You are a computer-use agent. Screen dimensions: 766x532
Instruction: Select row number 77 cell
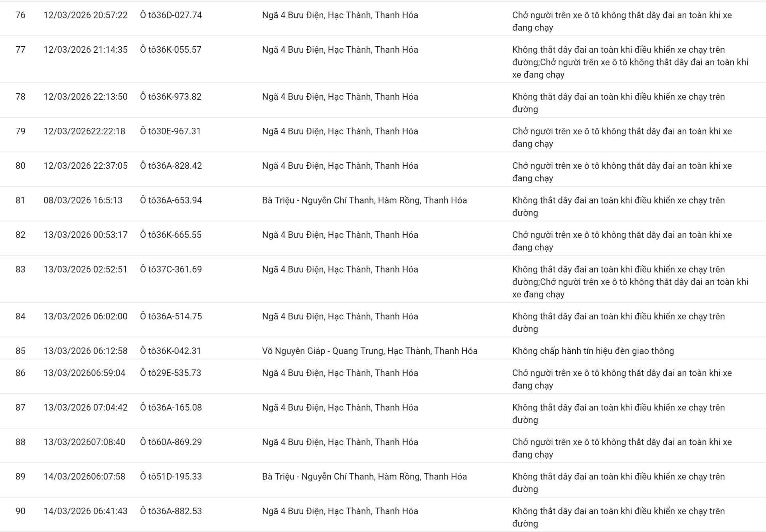[x=20, y=50]
